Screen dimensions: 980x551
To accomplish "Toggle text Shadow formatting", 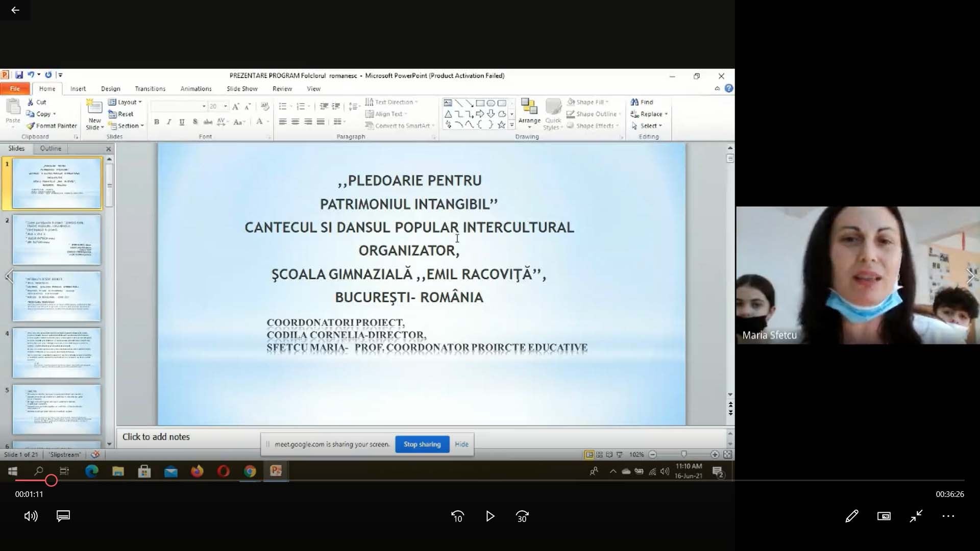I will coord(195,122).
